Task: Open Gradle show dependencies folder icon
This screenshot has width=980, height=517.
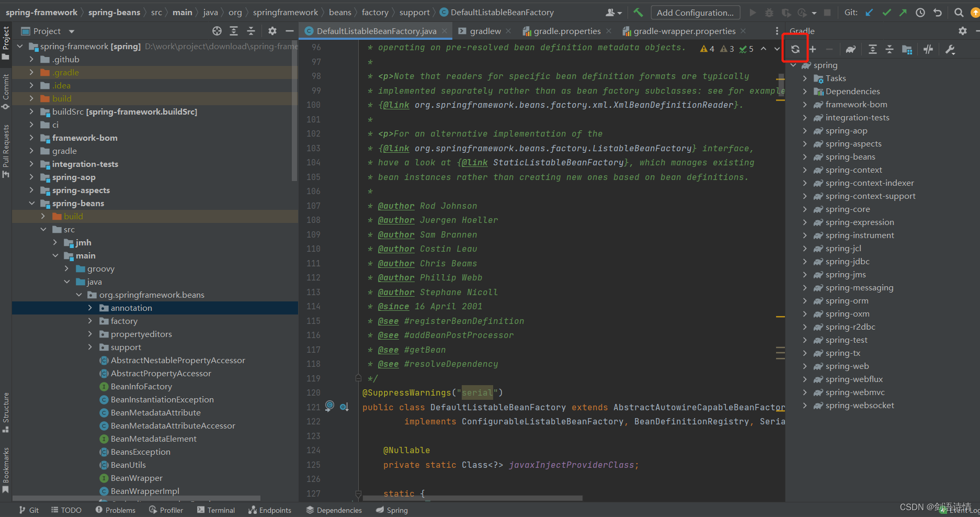Action: 907,49
